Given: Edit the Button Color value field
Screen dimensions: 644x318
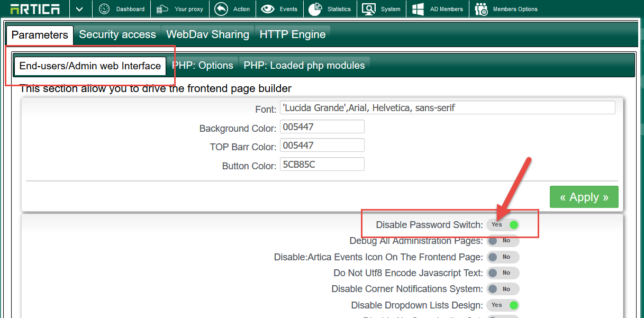Looking at the screenshot, I should click(x=322, y=164).
